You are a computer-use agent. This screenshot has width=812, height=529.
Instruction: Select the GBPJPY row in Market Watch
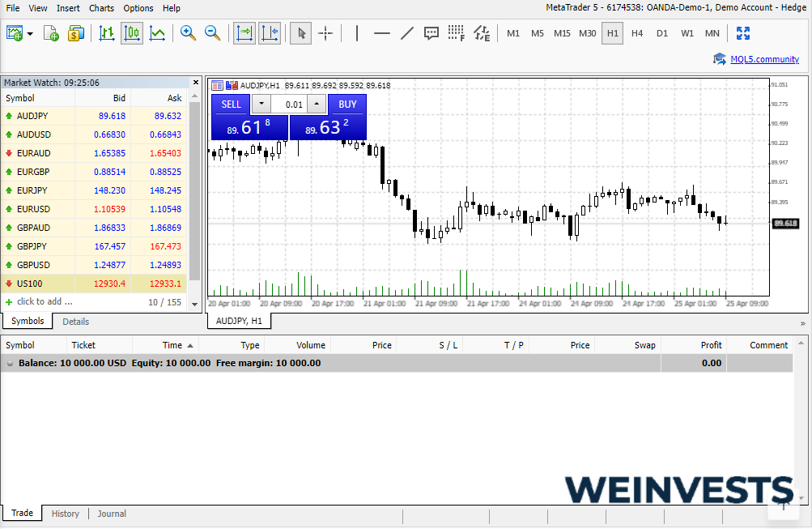tap(94, 246)
